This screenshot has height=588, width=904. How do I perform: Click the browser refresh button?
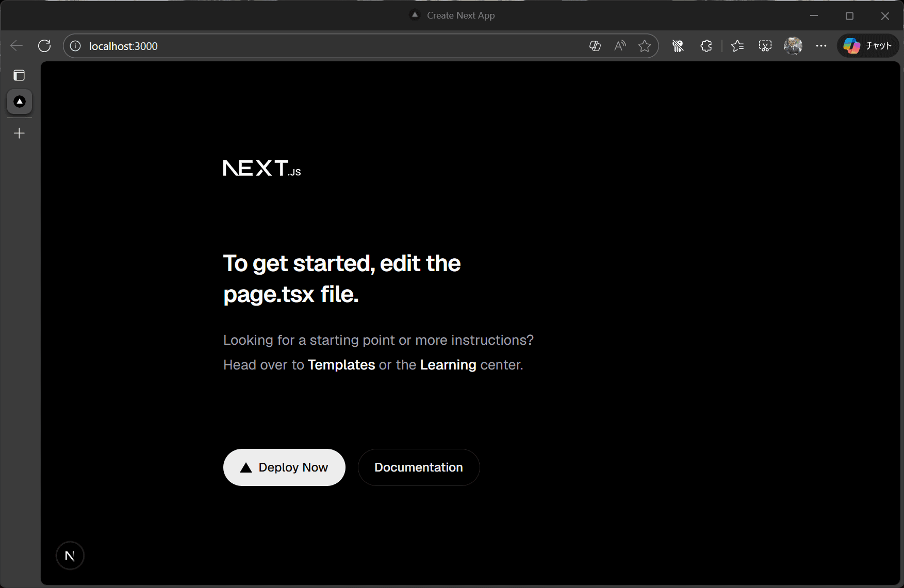pos(44,46)
